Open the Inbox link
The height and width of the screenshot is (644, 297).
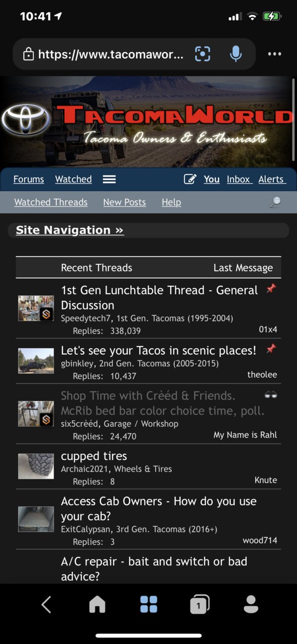239,179
